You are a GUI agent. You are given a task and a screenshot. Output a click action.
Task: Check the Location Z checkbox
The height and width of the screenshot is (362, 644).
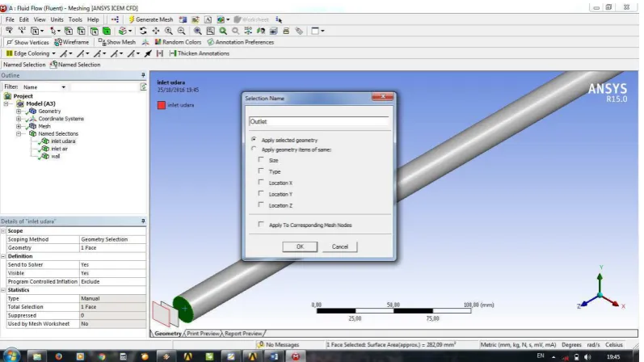[261, 205]
